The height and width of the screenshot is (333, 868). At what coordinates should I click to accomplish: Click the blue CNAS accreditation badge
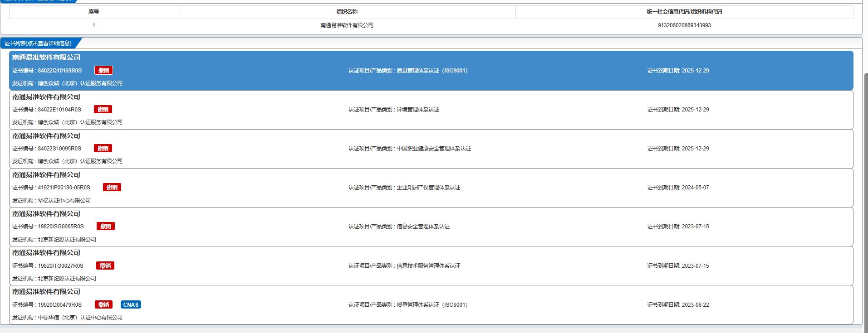pos(131,304)
